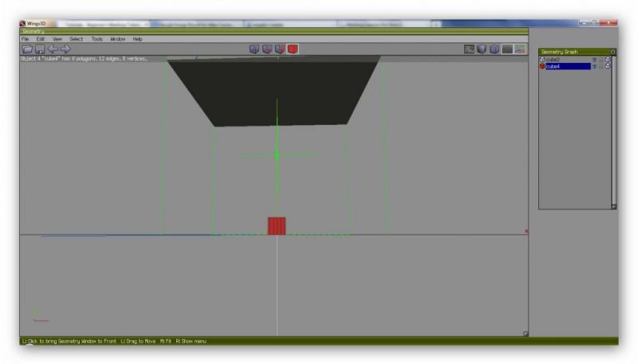Open the File menu

pyautogui.click(x=26, y=38)
